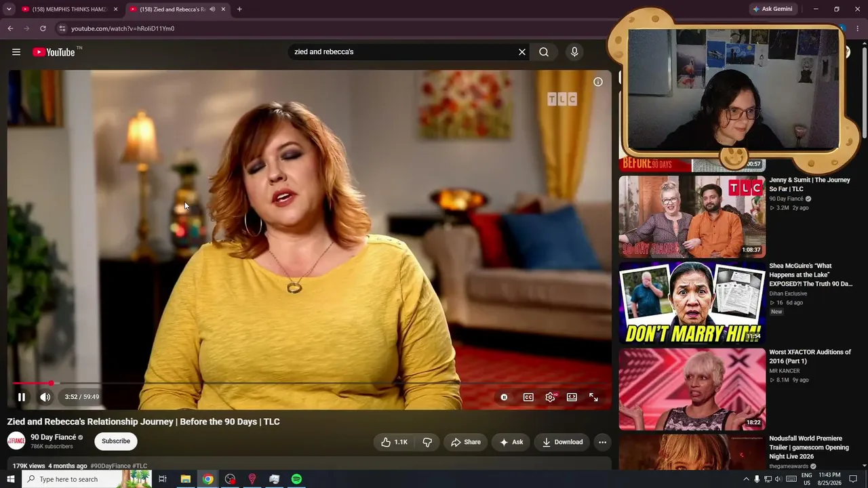Open Worst XFACTOR Auditions of 2016 title

click(x=810, y=357)
